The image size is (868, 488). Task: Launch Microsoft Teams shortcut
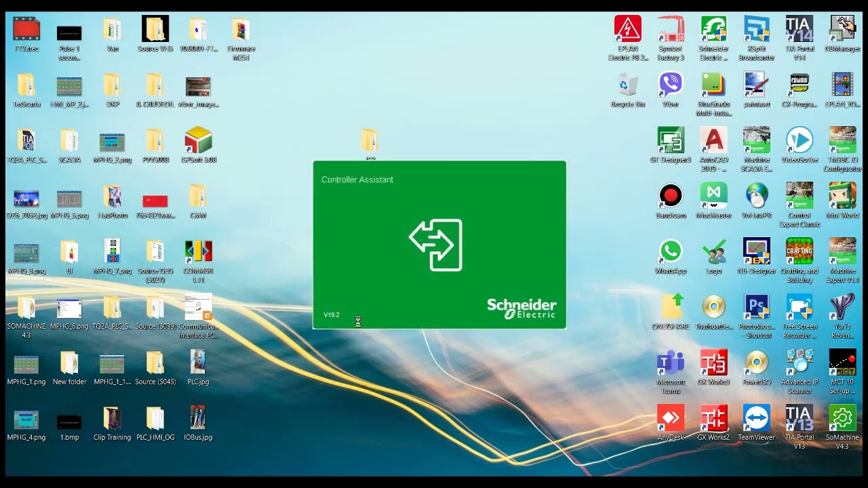pos(671,363)
